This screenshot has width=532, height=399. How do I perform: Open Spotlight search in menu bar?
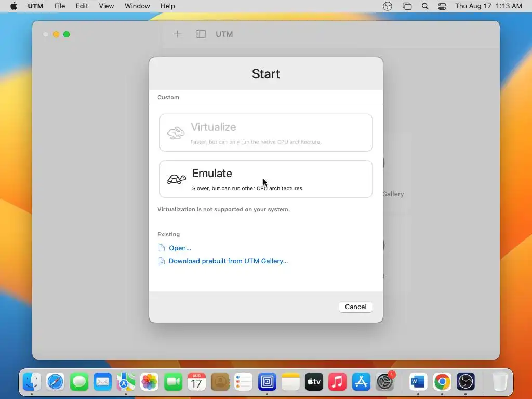coord(425,6)
